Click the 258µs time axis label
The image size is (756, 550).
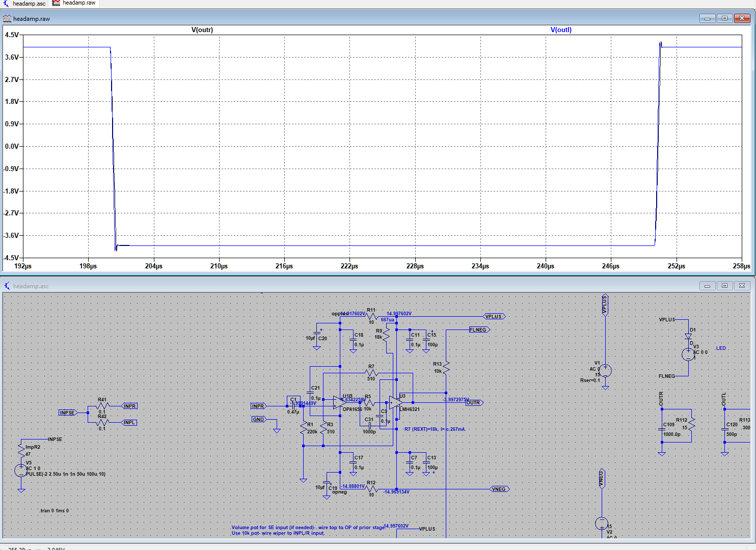pyautogui.click(x=742, y=266)
